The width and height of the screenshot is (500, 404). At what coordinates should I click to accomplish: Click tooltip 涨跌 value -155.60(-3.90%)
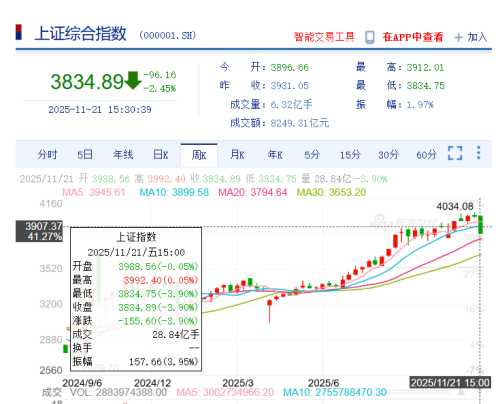[x=158, y=321]
